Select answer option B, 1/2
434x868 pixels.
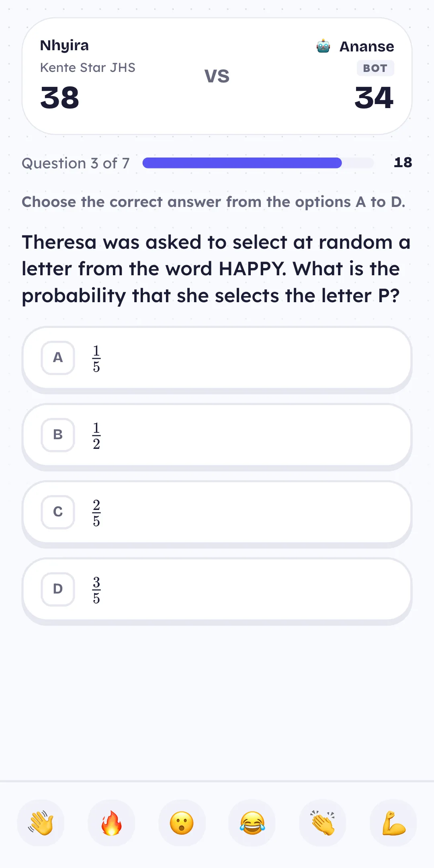pyautogui.click(x=217, y=436)
